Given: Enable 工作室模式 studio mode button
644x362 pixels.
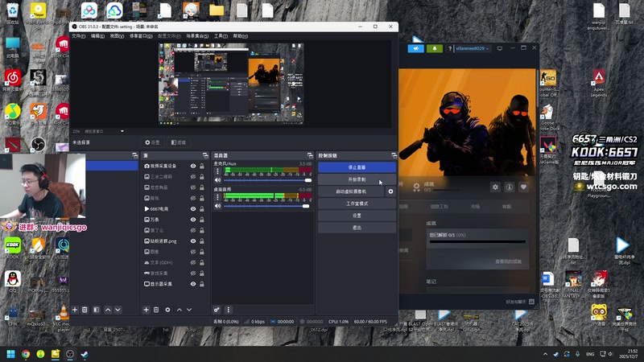Looking at the screenshot, I should click(357, 204).
